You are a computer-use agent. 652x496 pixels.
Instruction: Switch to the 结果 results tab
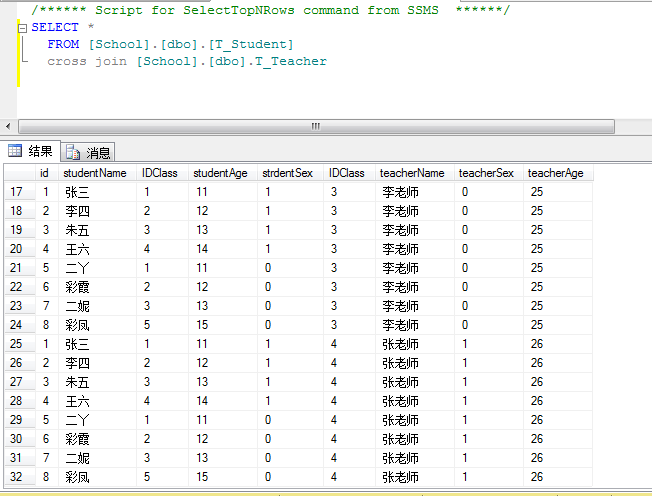pyautogui.click(x=30, y=151)
